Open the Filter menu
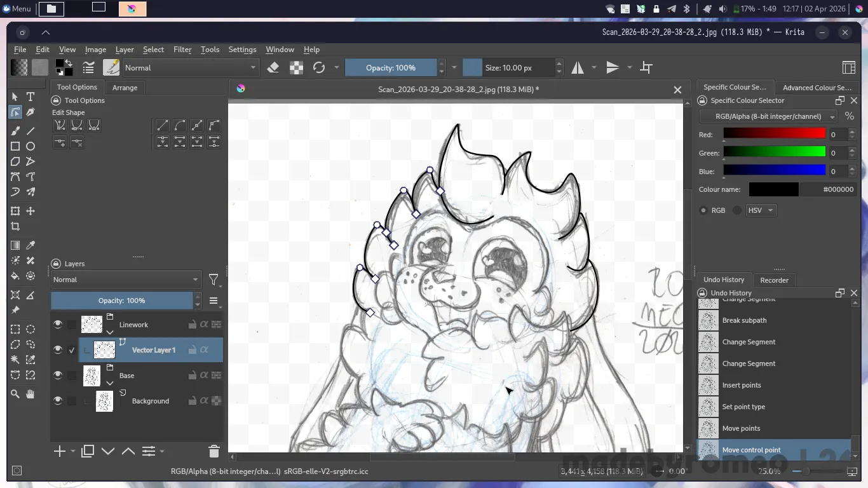 (x=182, y=50)
